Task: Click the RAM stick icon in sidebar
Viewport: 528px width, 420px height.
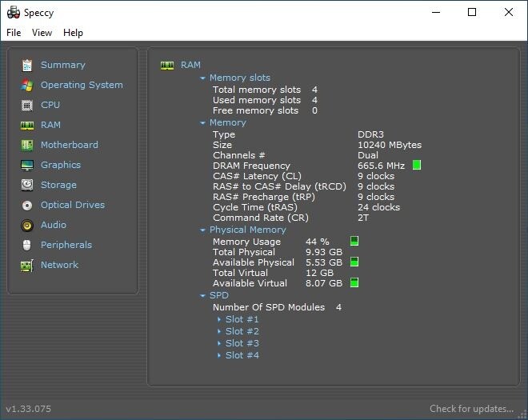Action: click(x=27, y=126)
